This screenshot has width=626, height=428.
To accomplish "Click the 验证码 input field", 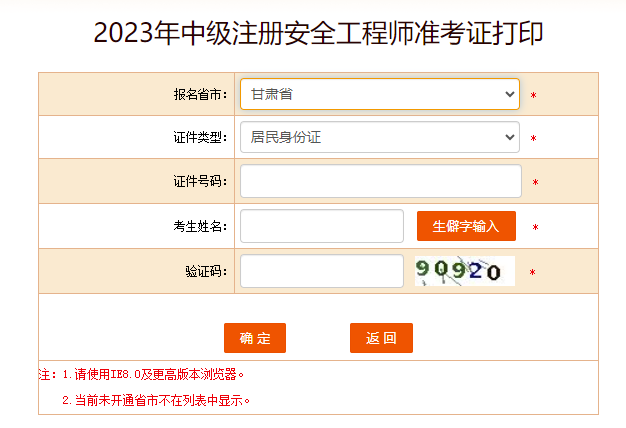I will point(321,271).
